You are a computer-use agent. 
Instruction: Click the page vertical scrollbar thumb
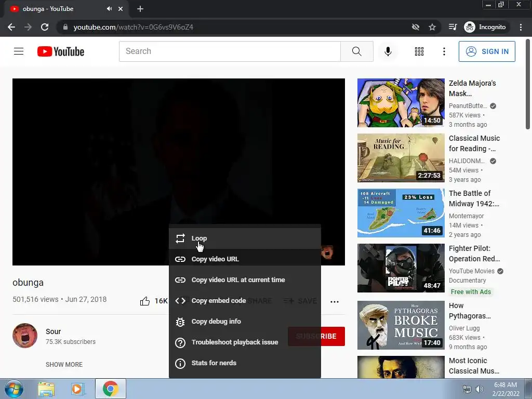528,84
